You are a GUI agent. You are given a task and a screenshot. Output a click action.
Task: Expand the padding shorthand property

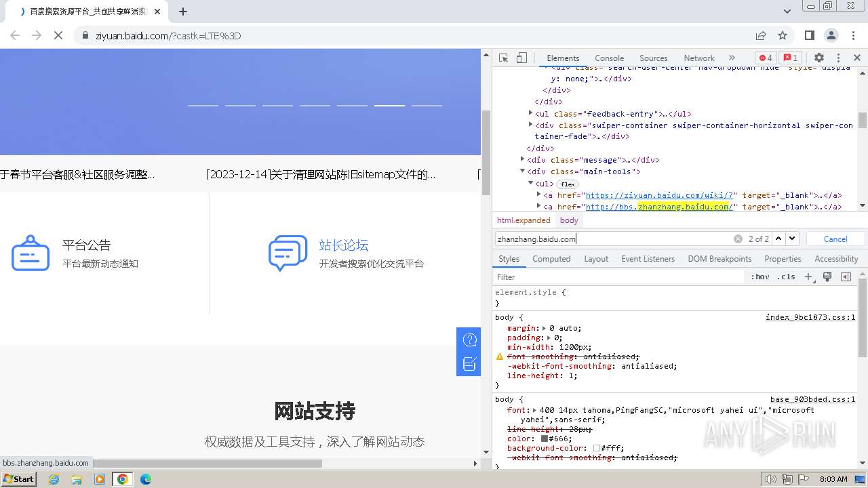click(549, 338)
